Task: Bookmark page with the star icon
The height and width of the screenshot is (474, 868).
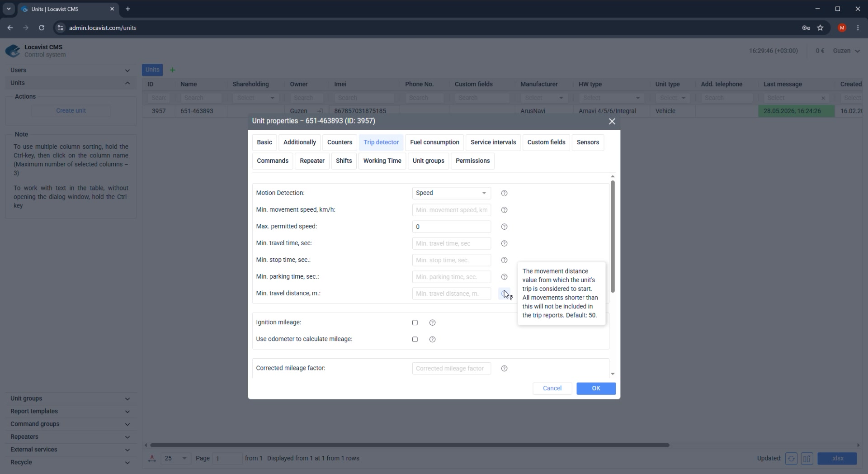Action: 821,28
